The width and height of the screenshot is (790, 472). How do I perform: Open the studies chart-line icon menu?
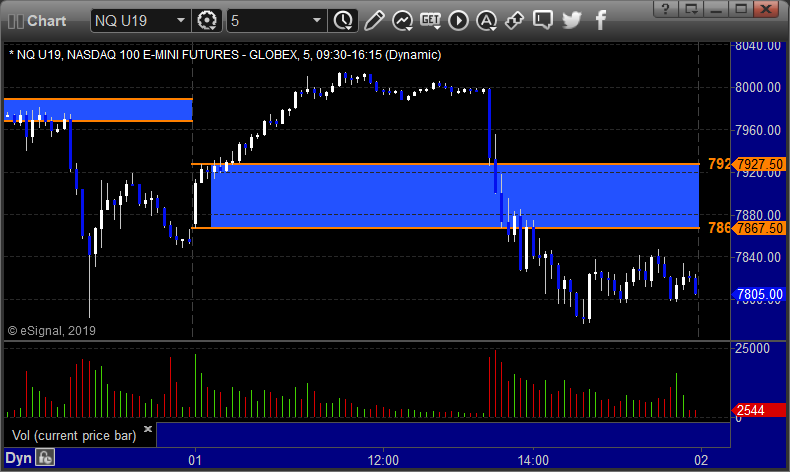[403, 21]
